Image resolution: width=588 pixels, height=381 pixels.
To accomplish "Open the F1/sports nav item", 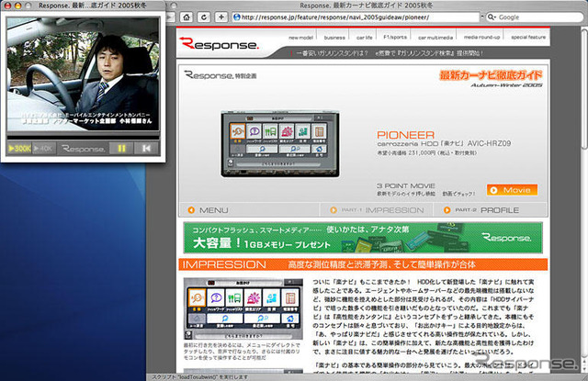I will coord(395,37).
